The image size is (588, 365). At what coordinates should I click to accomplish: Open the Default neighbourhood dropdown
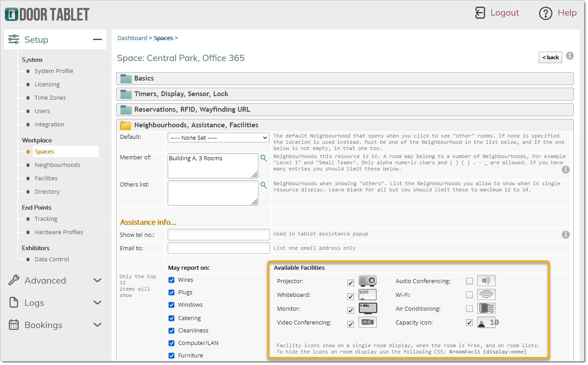click(x=218, y=138)
